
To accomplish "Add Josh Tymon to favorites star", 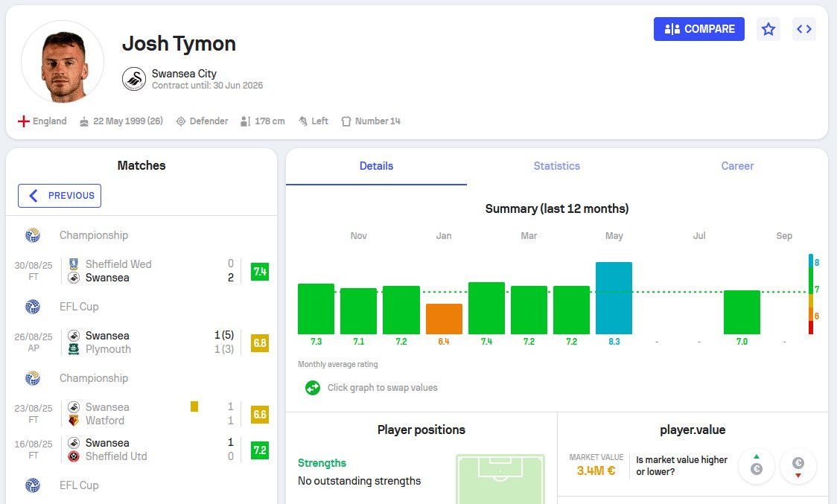I will (x=768, y=29).
